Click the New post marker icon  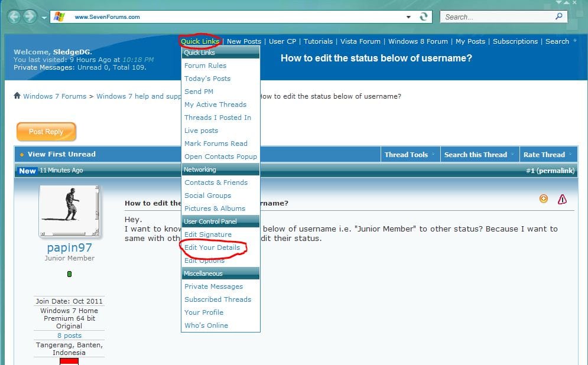pos(27,171)
